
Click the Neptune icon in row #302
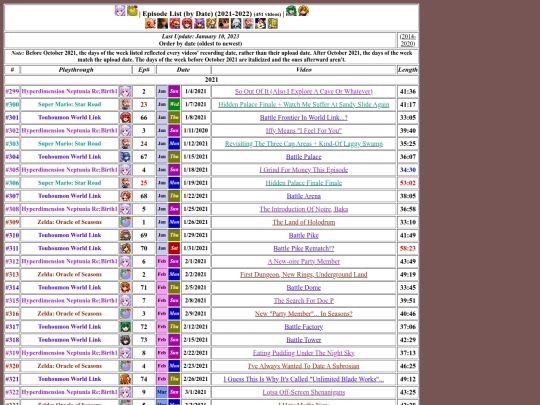pos(125,131)
